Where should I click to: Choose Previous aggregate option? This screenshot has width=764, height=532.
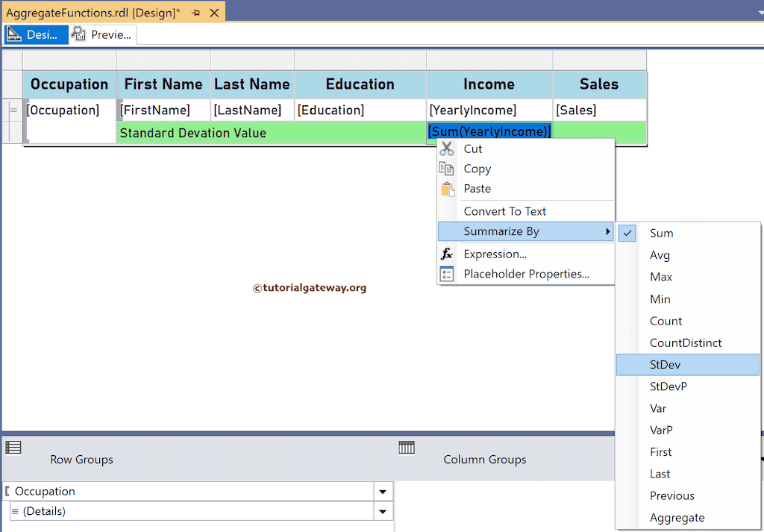687,496
